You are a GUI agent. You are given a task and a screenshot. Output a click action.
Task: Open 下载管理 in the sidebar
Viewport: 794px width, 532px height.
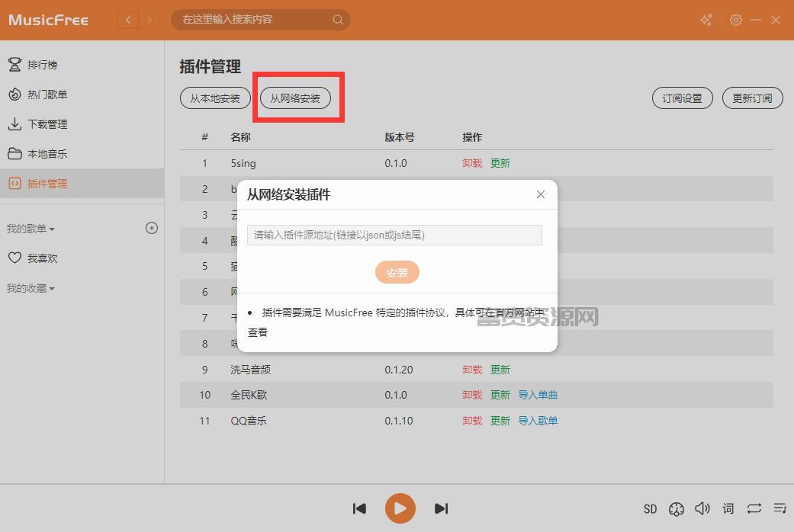(82, 124)
